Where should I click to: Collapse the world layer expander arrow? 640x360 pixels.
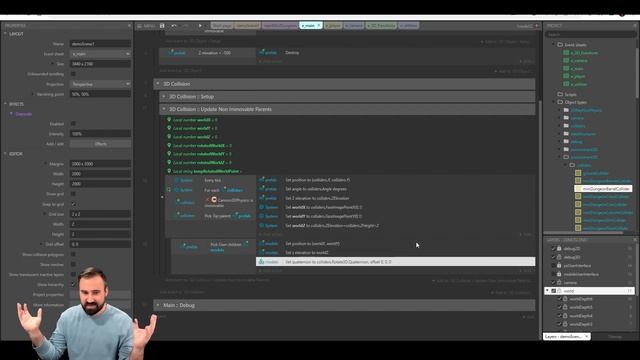(547, 291)
